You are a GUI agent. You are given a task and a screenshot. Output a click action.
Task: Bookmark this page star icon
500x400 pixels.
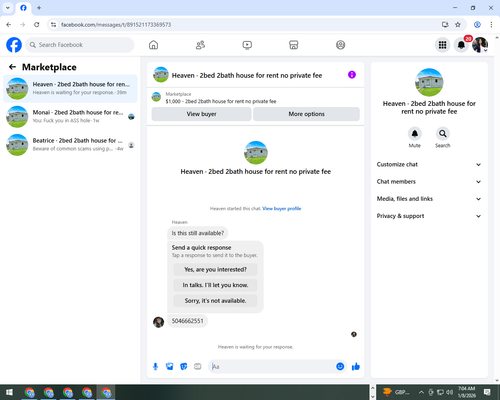pyautogui.click(x=458, y=25)
